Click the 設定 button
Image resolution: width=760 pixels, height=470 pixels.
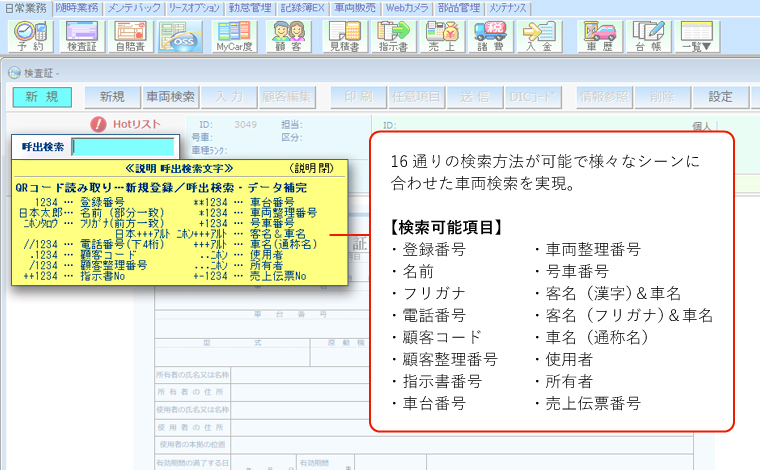coord(720,97)
